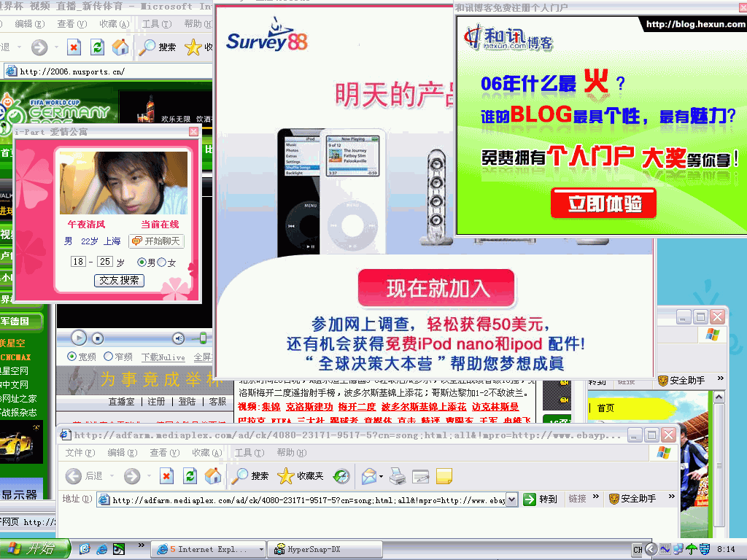Viewport: 747px width, 560px height.
Task: Select 宽频 radio button under video player
Action: coord(72,356)
